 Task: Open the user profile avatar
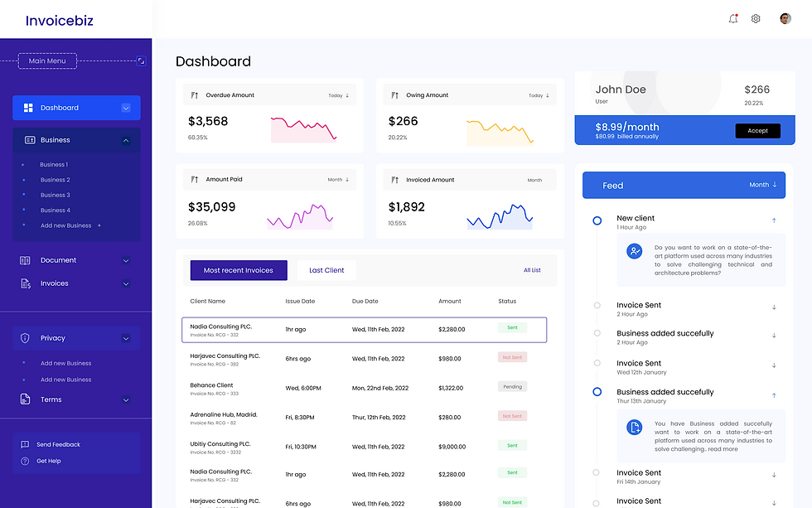tap(785, 18)
